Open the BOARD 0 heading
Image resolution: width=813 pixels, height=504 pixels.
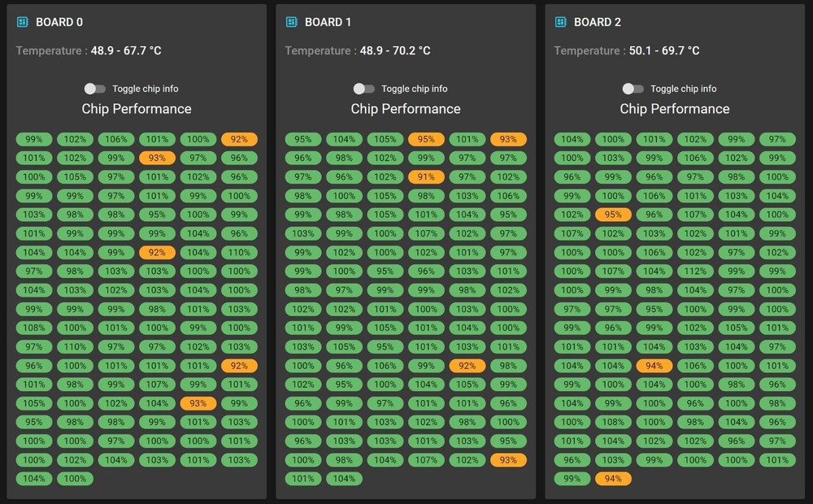59,22
